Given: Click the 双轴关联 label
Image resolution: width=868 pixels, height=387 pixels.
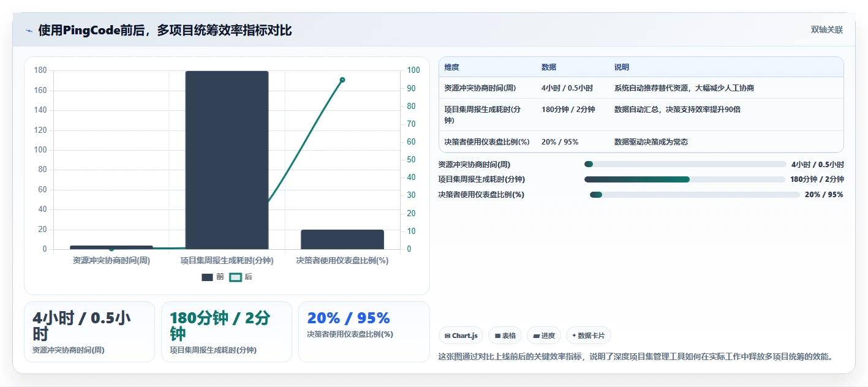Looking at the screenshot, I should tap(827, 30).
